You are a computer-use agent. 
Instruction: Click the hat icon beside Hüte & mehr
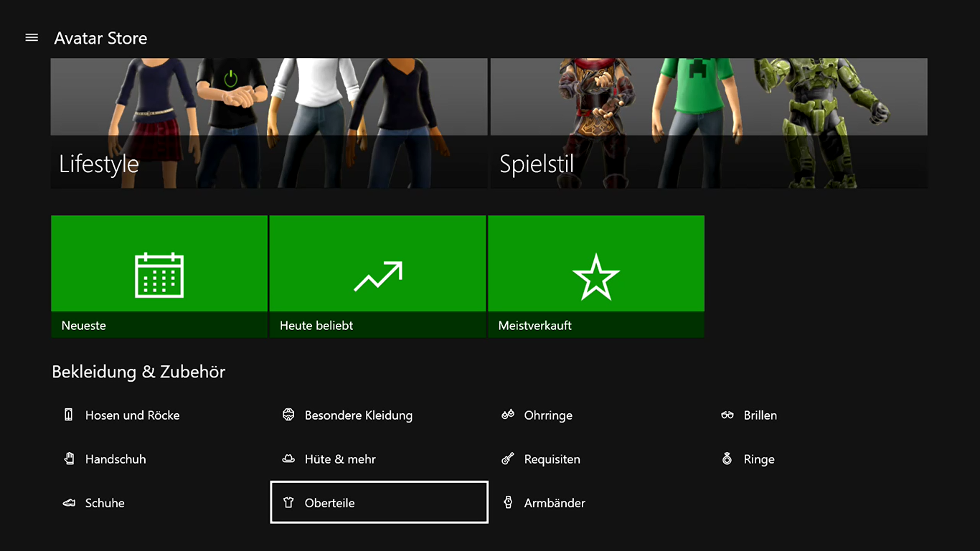tap(288, 459)
